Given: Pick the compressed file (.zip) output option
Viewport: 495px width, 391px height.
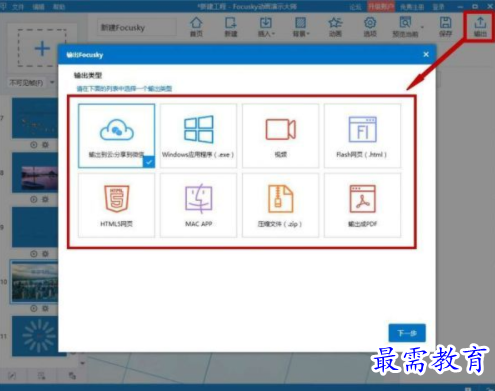Looking at the screenshot, I should pos(280,205).
